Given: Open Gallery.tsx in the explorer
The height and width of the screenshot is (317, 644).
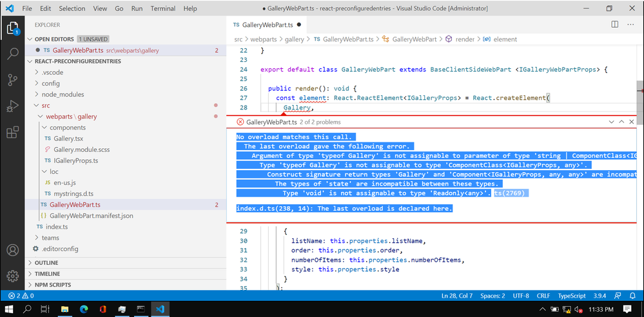Looking at the screenshot, I should coord(125,139).
